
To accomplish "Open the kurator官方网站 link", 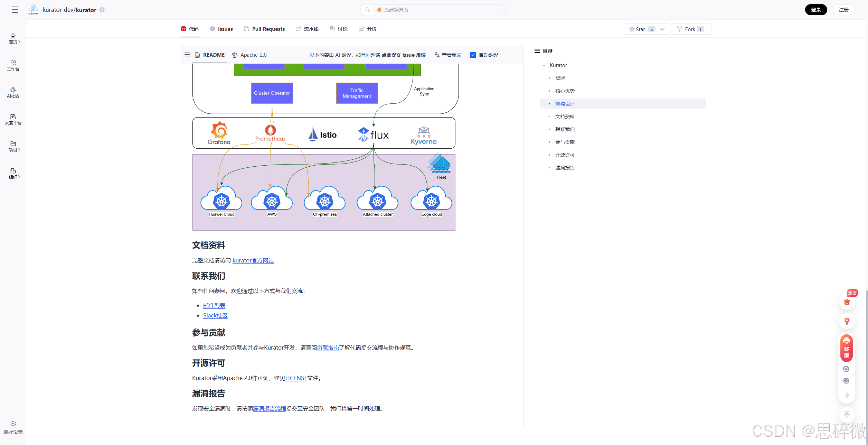I will pos(253,260).
